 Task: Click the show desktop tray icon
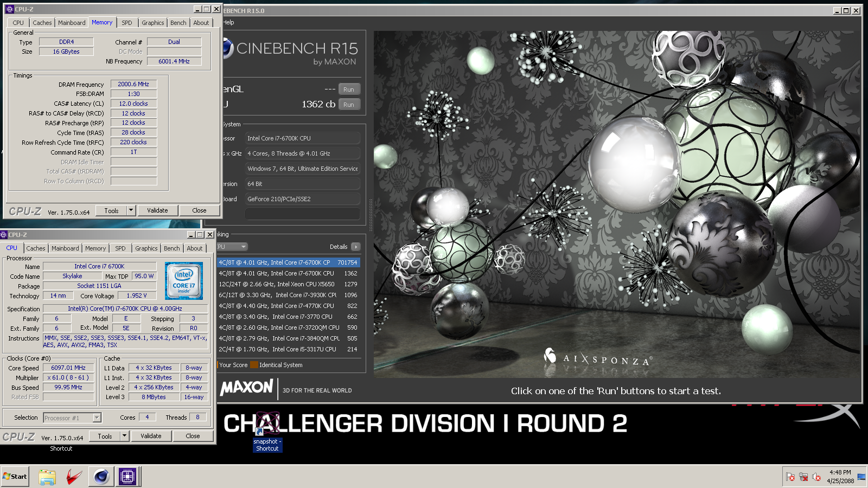click(x=861, y=477)
